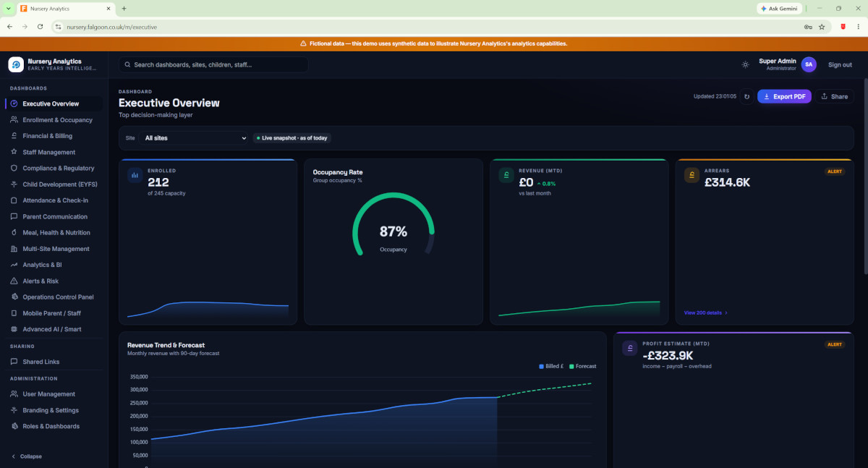868x468 pixels.
Task: Click the Operations Control Panel gear icon
Action: pos(14,297)
